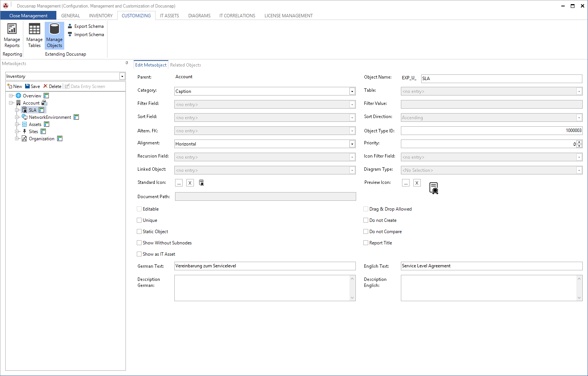The height and width of the screenshot is (376, 588).
Task: Toggle Drag & Drop Allowed checkbox
Action: click(366, 209)
